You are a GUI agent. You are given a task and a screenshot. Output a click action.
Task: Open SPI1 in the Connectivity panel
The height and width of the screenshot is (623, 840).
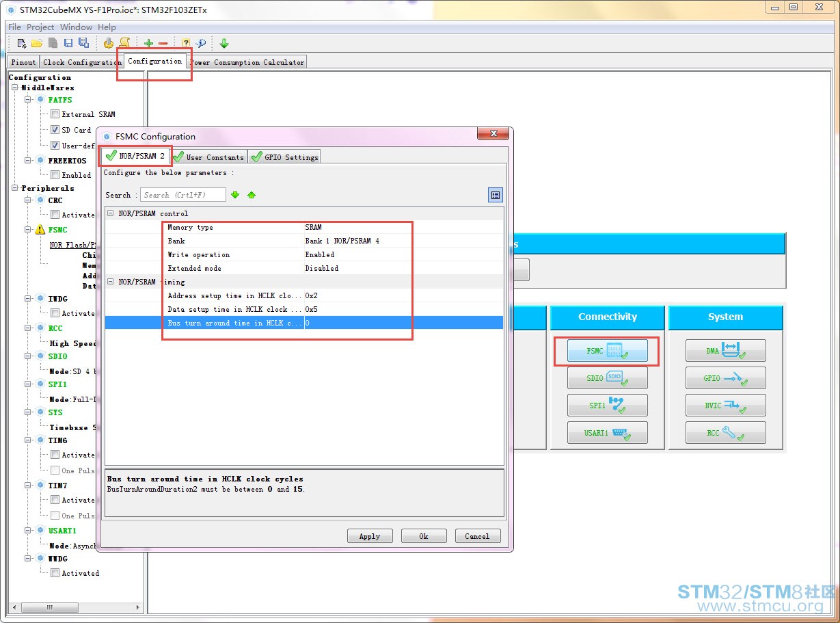coord(607,406)
